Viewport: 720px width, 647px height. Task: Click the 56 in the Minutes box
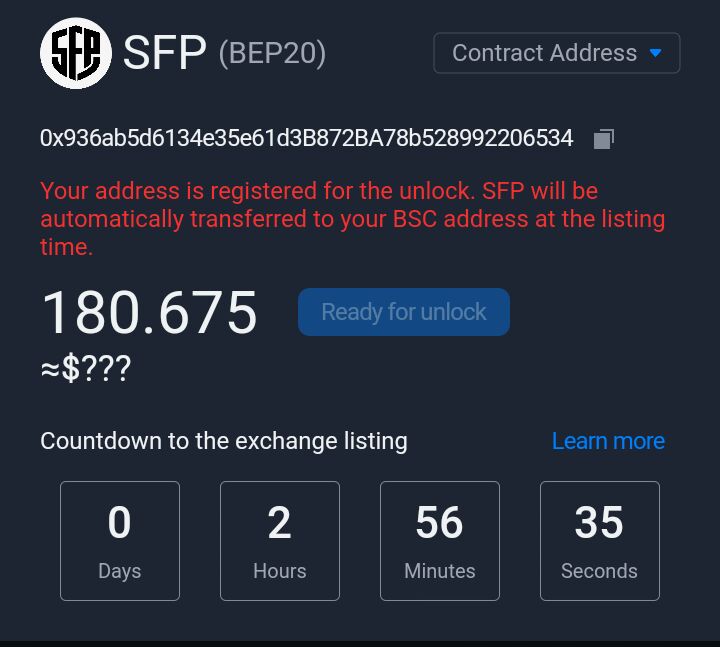point(439,523)
